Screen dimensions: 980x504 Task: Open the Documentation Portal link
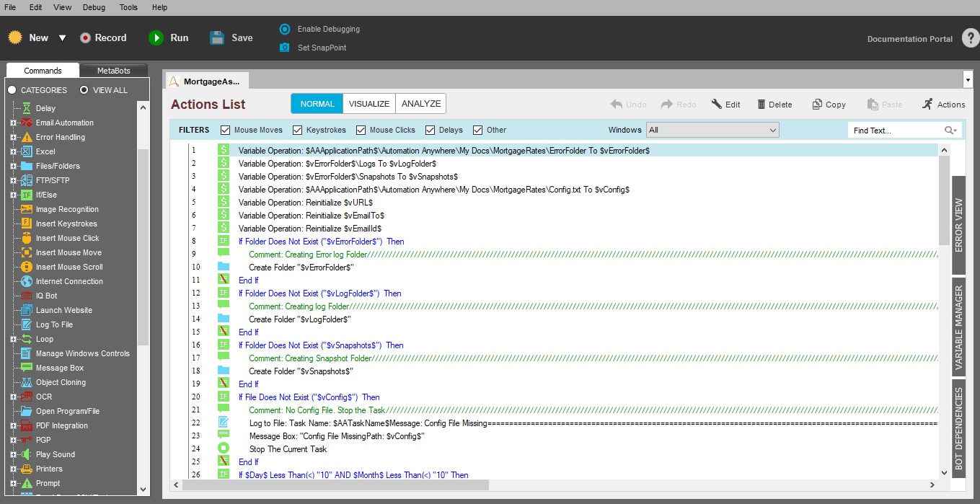pyautogui.click(x=909, y=39)
